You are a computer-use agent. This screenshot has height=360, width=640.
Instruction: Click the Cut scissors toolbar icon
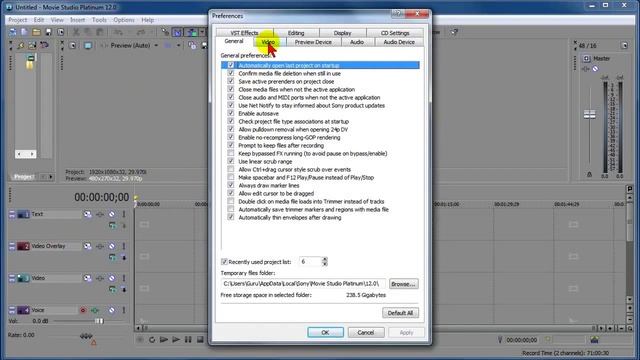[76, 32]
